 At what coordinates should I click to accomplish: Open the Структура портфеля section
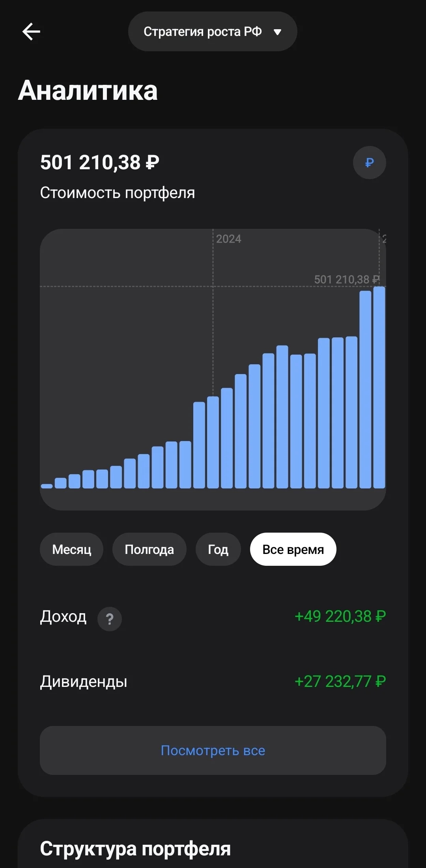(x=135, y=848)
